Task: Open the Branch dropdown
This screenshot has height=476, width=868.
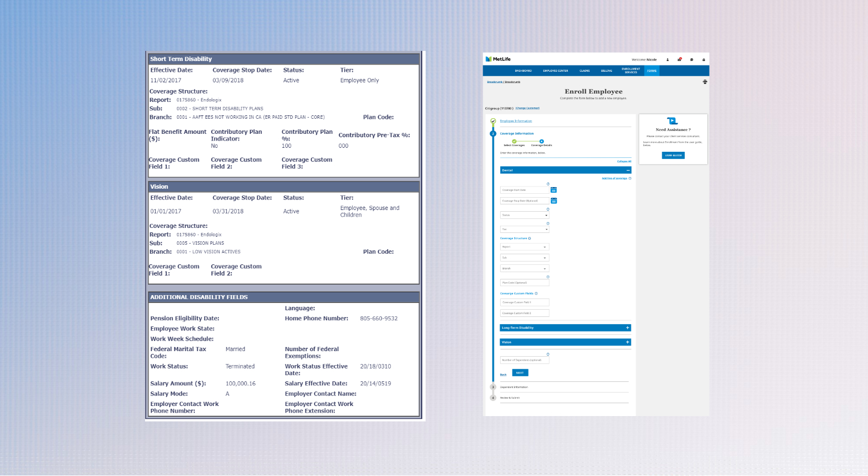Action: click(x=524, y=268)
